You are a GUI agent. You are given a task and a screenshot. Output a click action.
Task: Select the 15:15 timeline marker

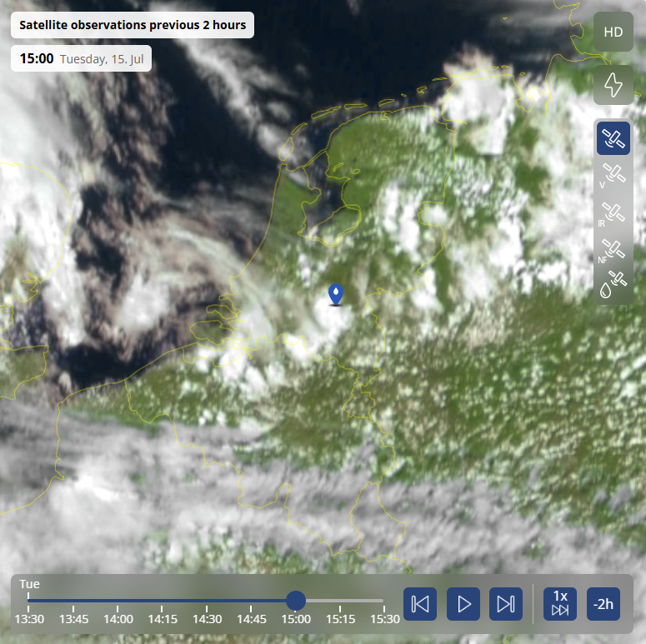(x=340, y=618)
